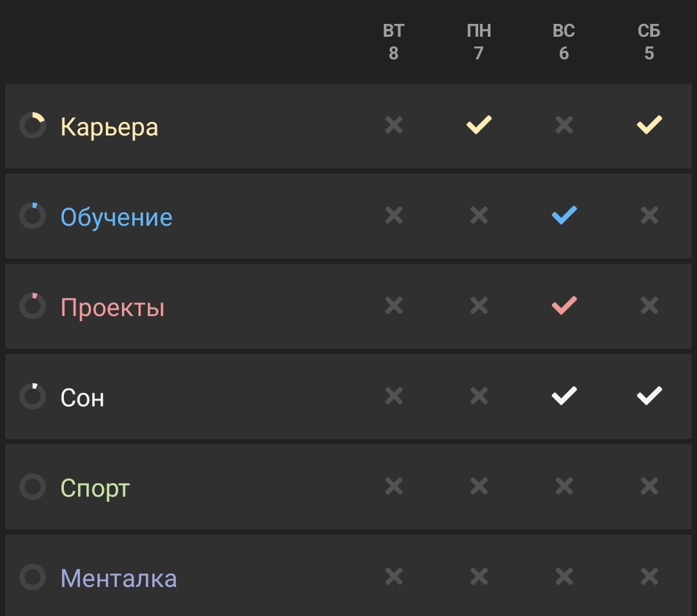Viewport: 697px width, 616px height.
Task: Select the СБ 5 day column header
Action: 649,42
